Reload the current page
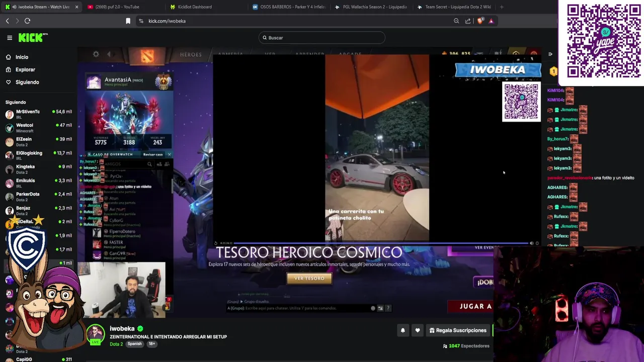This screenshot has height=362, width=644. [28, 21]
